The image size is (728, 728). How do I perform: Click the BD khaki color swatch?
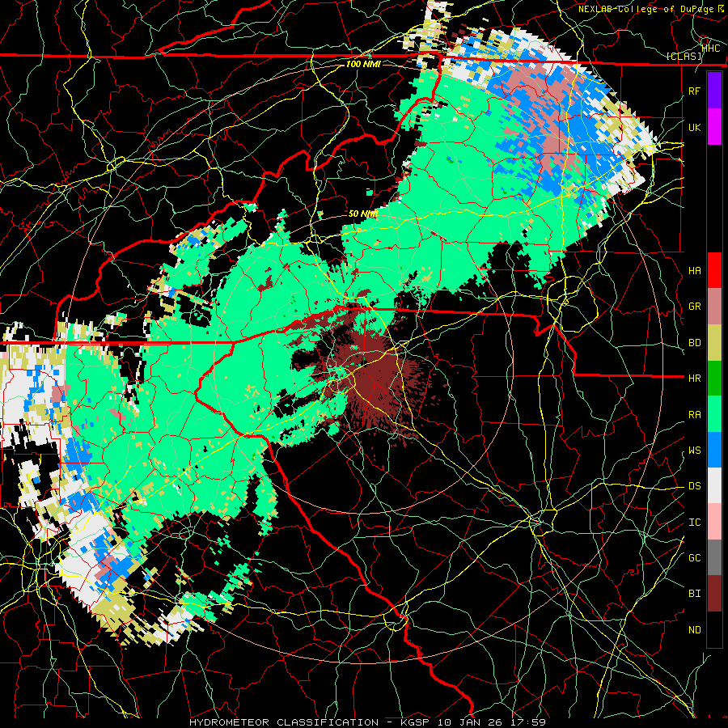[714, 343]
